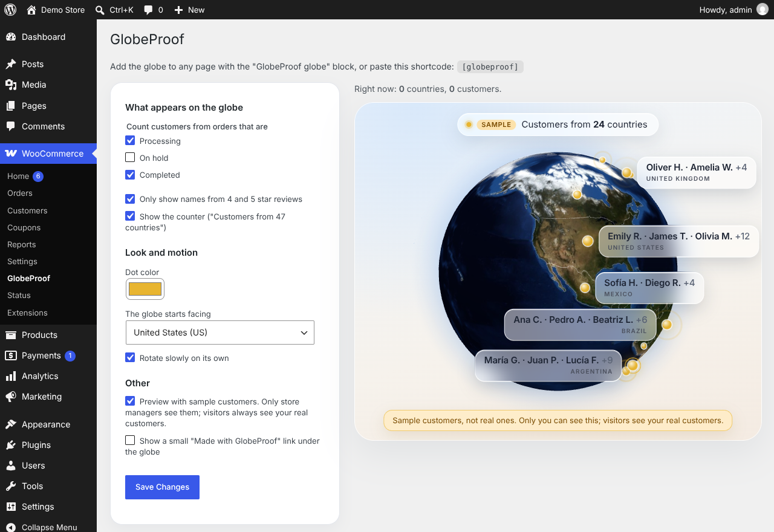Click the WooCommerce logo icon
Image resolution: width=774 pixels, height=532 pixels.
[x=11, y=154]
